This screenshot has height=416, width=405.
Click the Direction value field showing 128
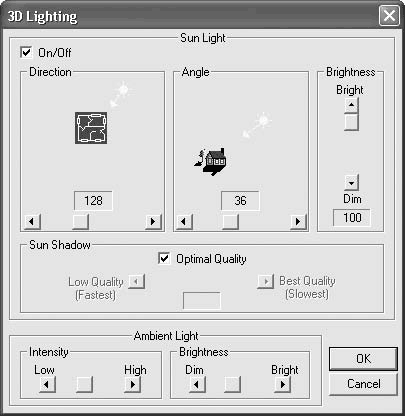coord(93,201)
